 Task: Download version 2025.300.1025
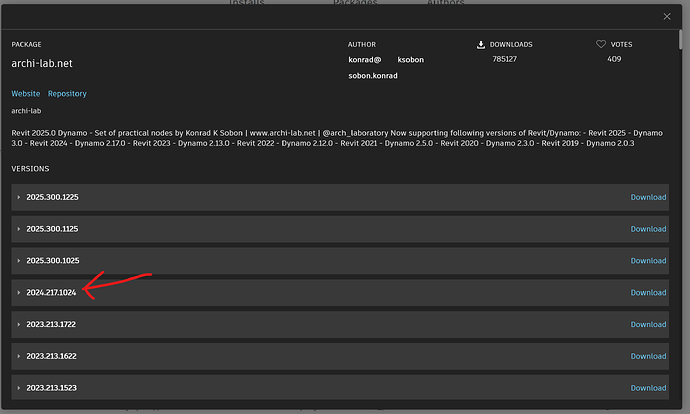pos(648,260)
